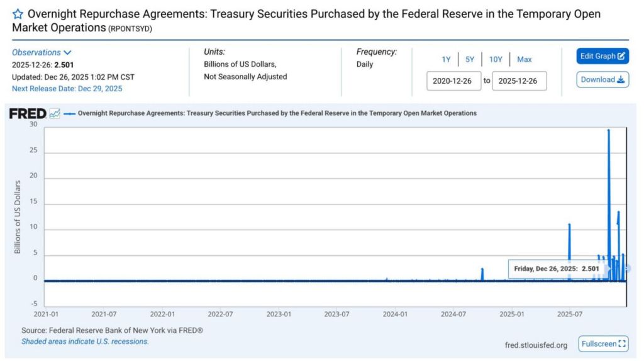
Task: Click 'Shaded areas indicate U.S. recessions' link
Action: (85, 342)
